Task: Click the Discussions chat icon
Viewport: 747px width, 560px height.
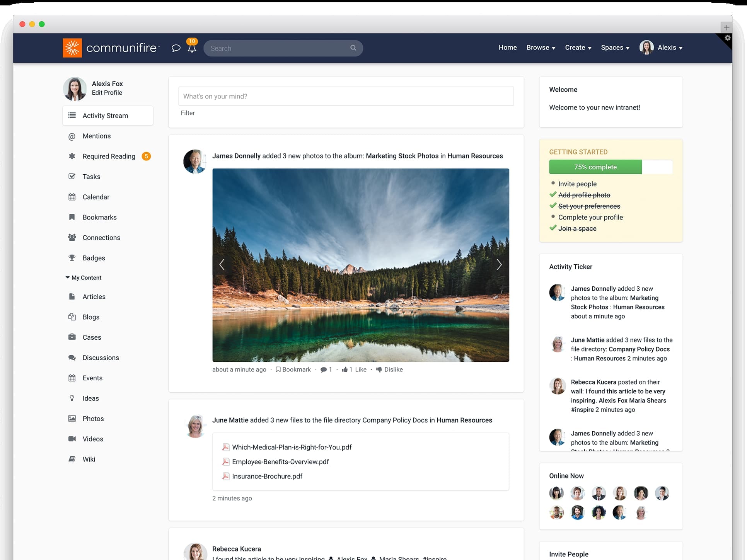Action: click(72, 357)
